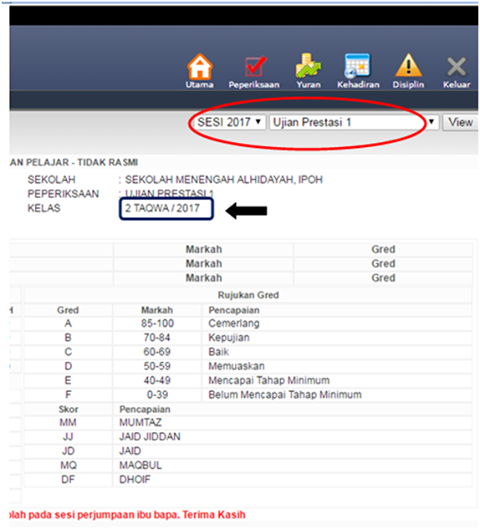
Task: Click the View button
Action: pos(460,122)
